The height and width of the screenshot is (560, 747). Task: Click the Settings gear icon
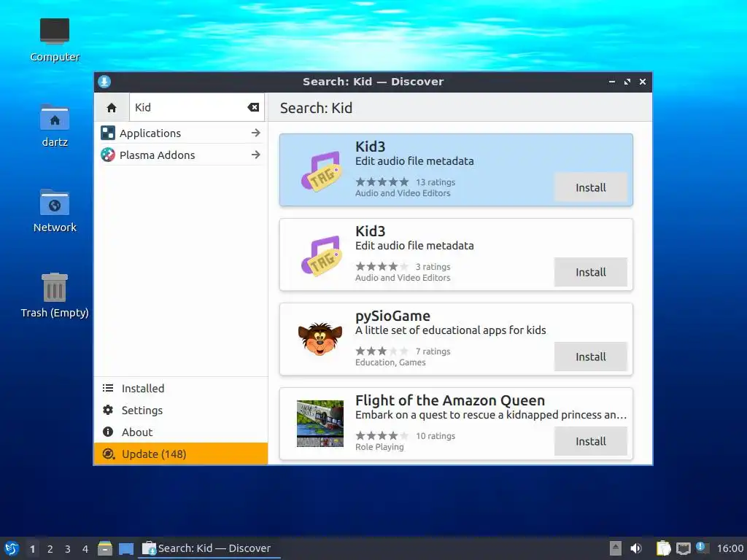coord(108,410)
